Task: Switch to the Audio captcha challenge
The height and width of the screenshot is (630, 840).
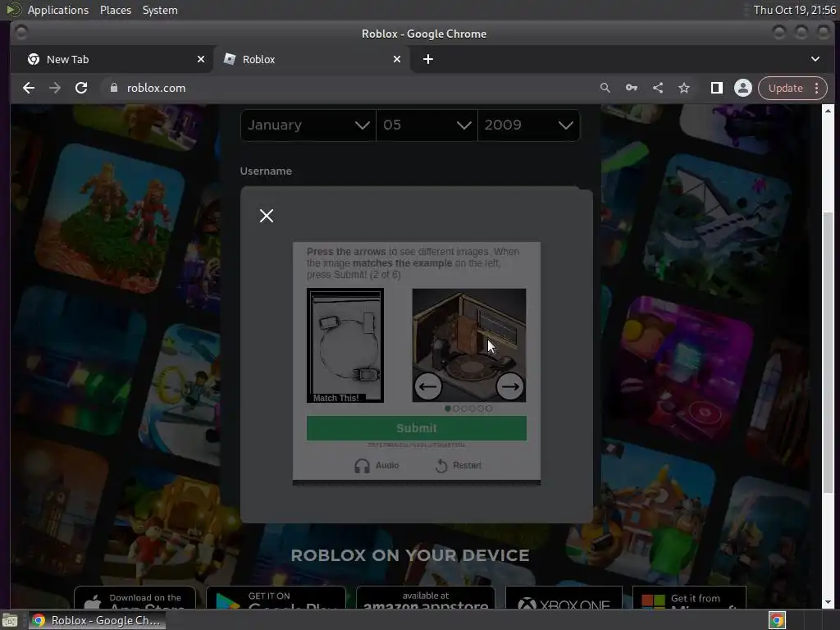Action: 377,466
